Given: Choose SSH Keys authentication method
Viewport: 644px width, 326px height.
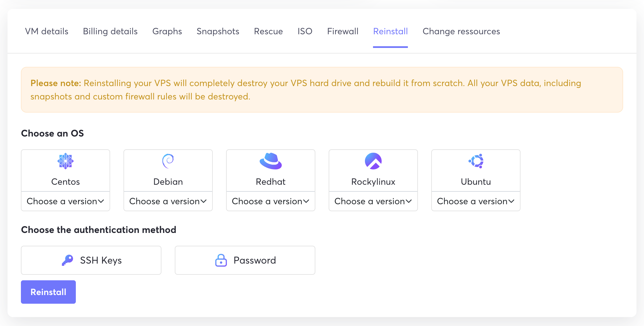Looking at the screenshot, I should click(91, 260).
